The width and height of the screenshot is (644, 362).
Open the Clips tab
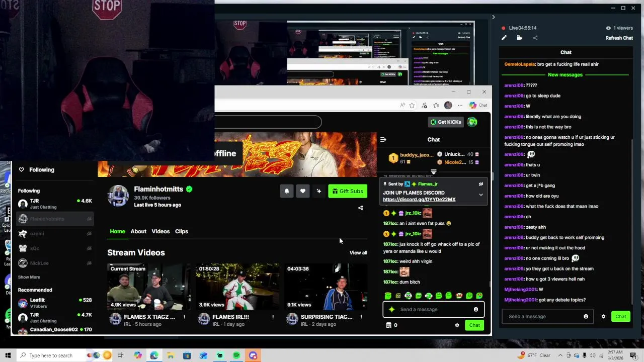[x=181, y=231]
